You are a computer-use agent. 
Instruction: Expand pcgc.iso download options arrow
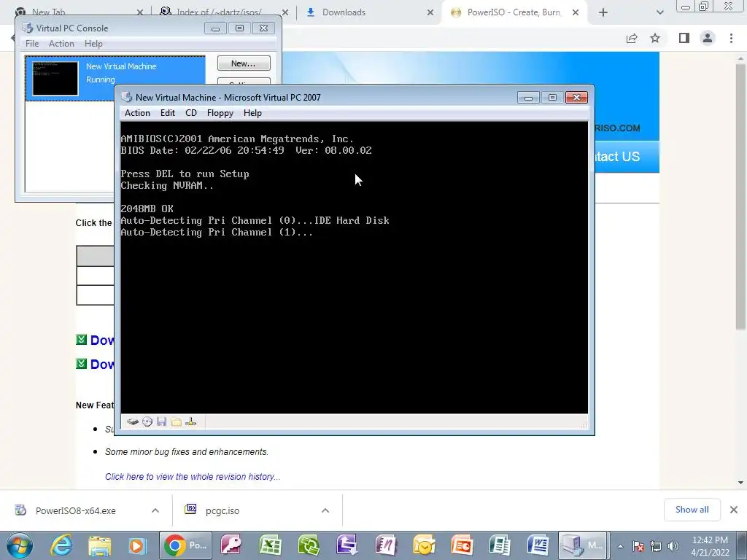click(325, 510)
